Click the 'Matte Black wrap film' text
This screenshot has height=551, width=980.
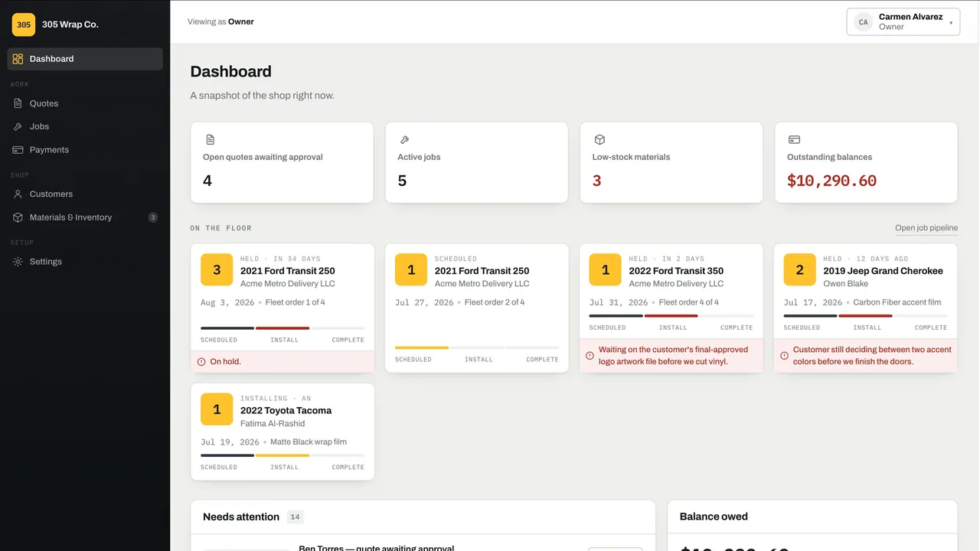[x=309, y=442]
